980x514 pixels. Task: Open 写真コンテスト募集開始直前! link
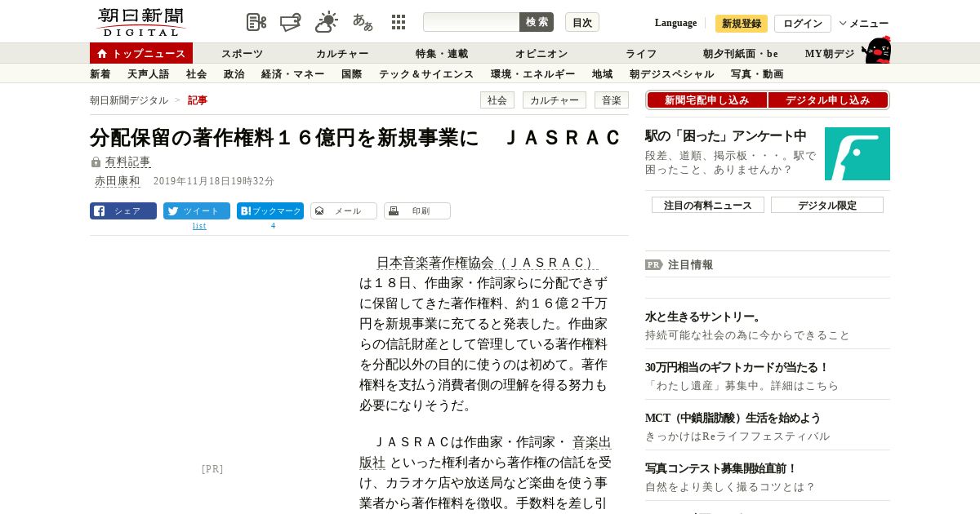click(721, 468)
